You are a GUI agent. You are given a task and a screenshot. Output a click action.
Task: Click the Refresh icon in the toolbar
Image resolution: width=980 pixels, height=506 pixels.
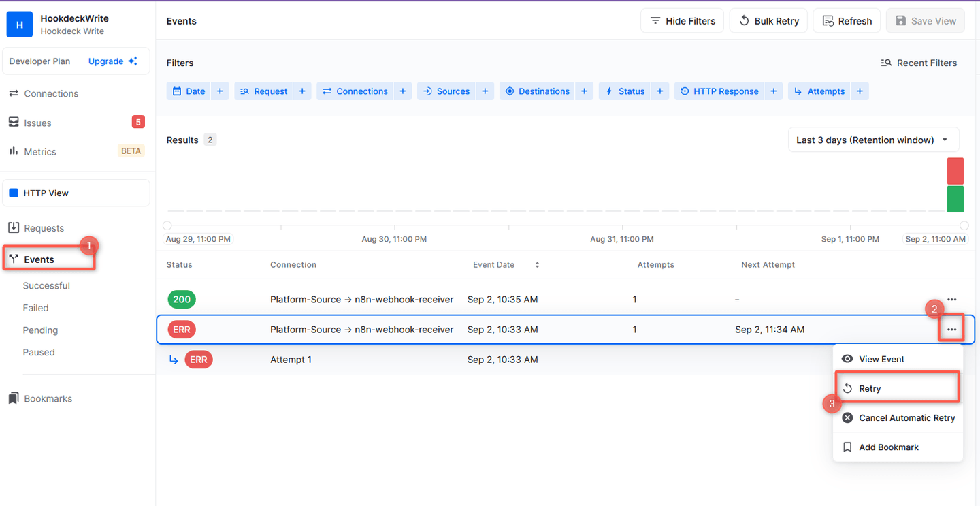[x=827, y=20]
